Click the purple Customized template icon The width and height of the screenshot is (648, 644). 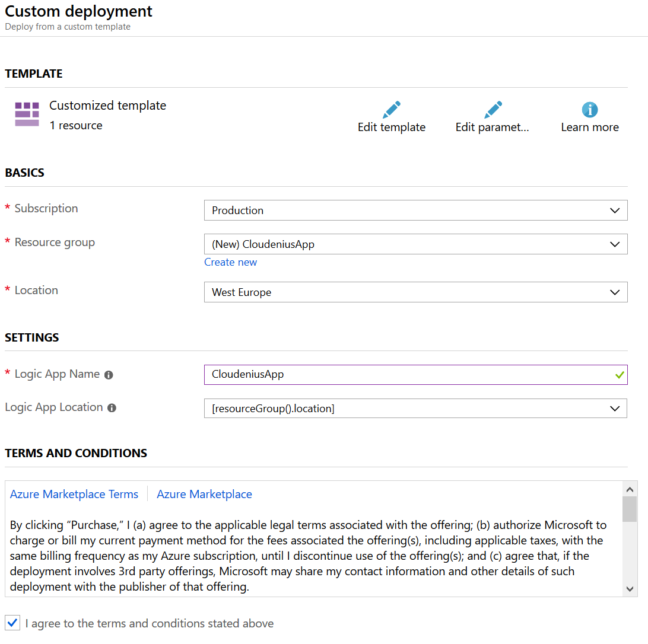click(26, 113)
